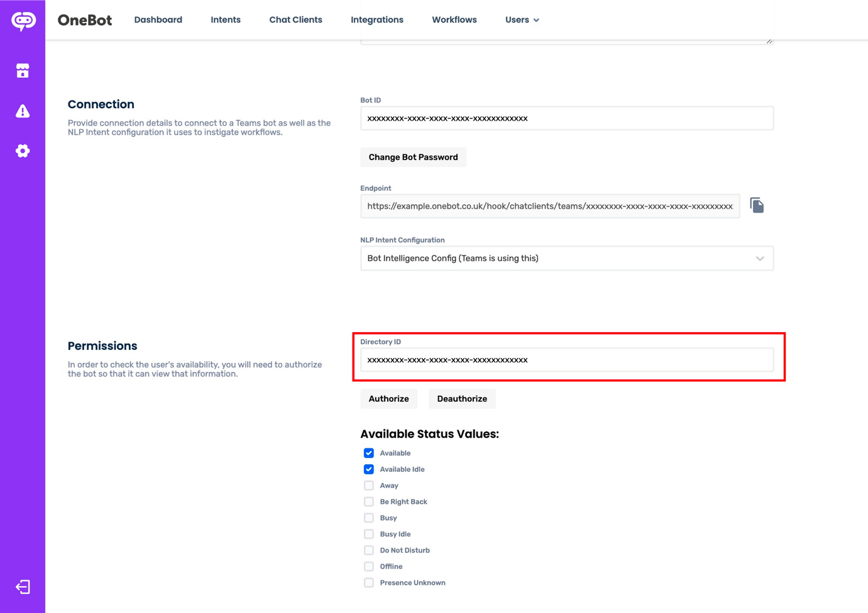The width and height of the screenshot is (868, 613).
Task: Click the Connection section heading
Action: tap(101, 104)
